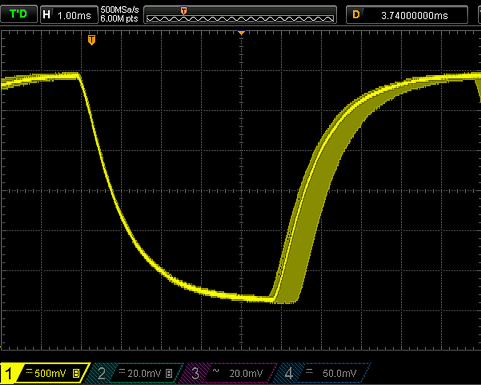481x385 pixels.
Task: Click the orange center triangle marker atop grid
Action: (x=241, y=33)
